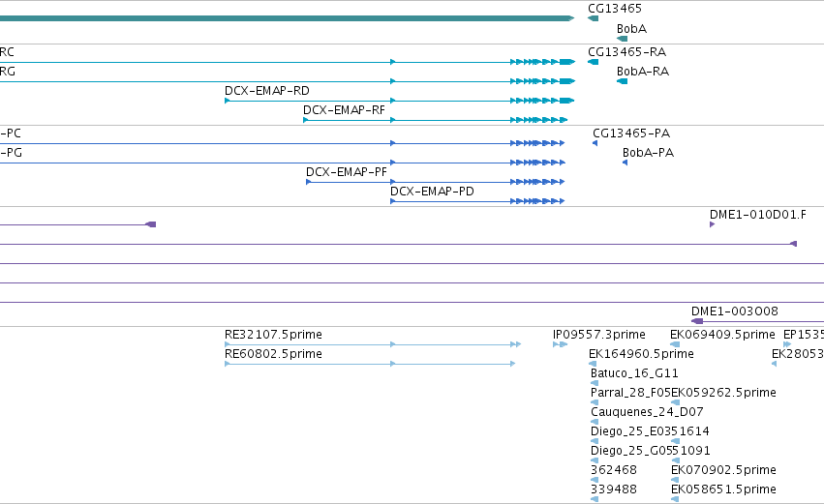Select the long thick teal gene bar
Image resolution: width=824 pixels, height=504 pixels.
click(x=287, y=18)
